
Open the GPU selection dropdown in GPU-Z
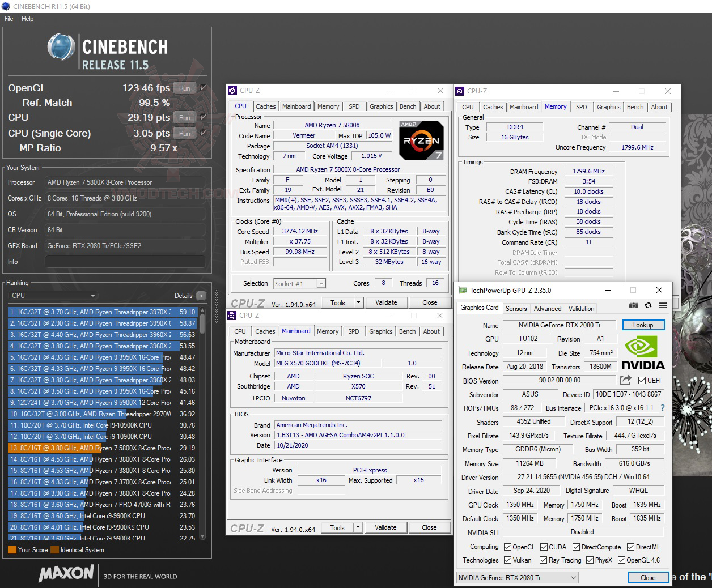tap(518, 578)
